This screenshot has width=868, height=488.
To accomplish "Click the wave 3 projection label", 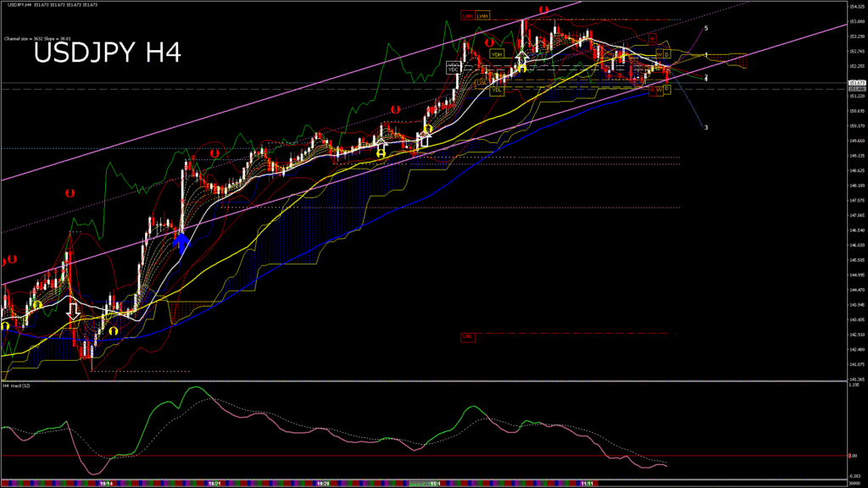I will 706,128.
